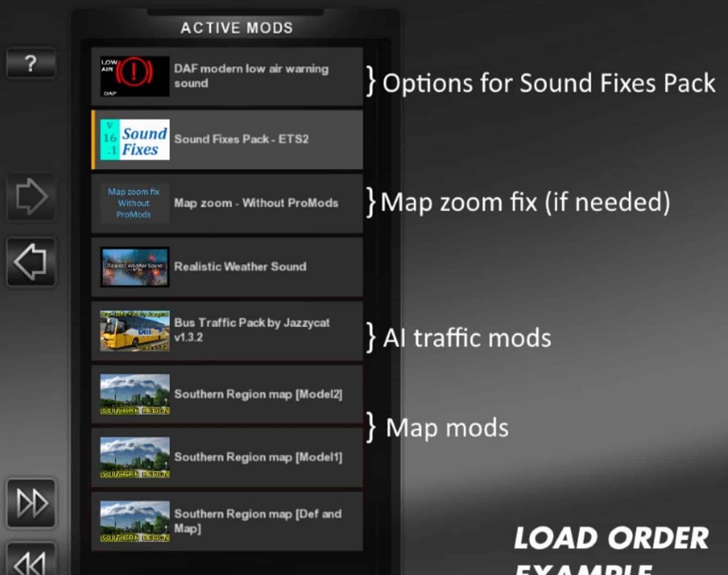
Task: Click the Map zoom fix thumbnail image
Action: tap(135, 203)
